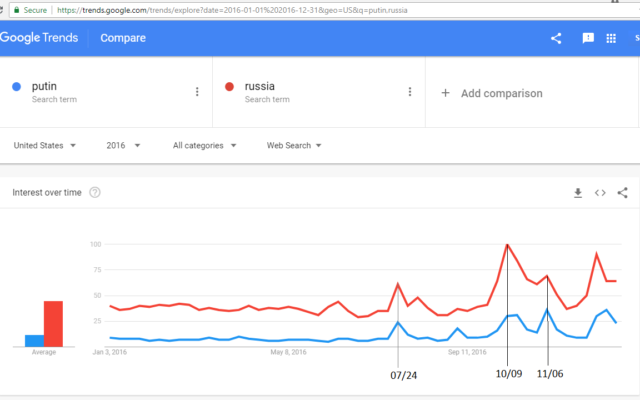Open the send feedback icon
The height and width of the screenshot is (400, 640).
coord(588,38)
